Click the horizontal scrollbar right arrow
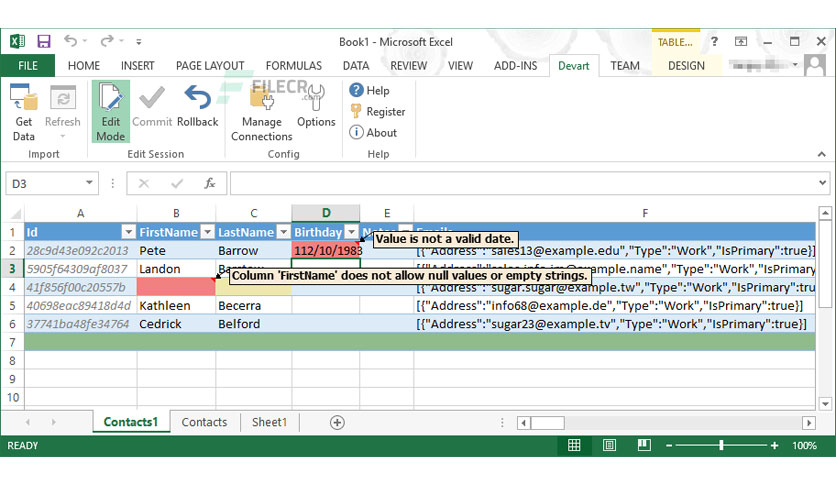Screen dimensions: 836x484 (x=809, y=423)
